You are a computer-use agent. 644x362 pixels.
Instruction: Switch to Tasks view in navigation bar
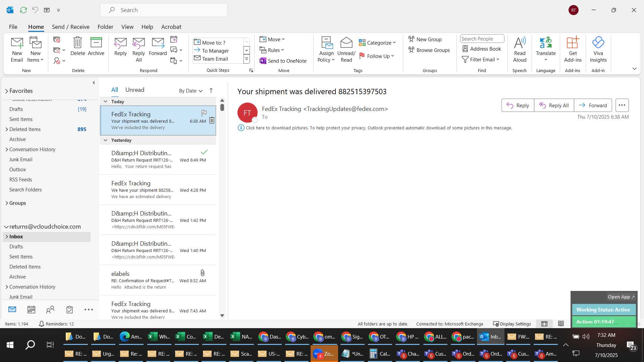coord(69,309)
